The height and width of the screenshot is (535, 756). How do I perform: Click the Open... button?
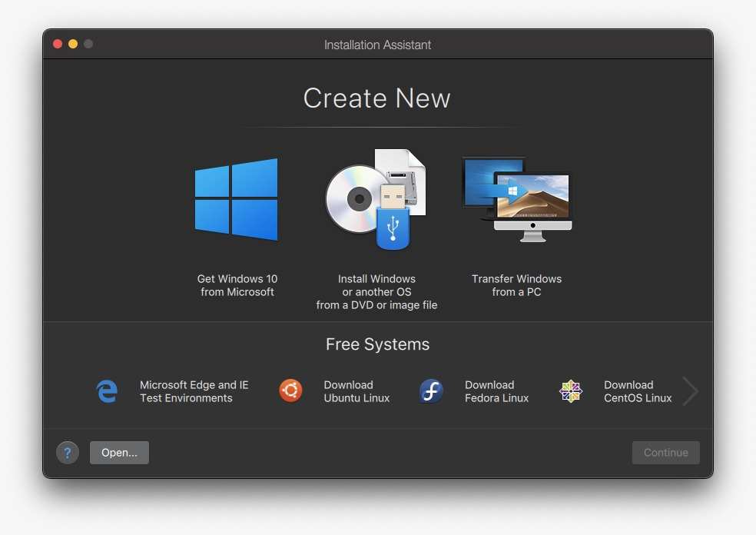point(119,453)
